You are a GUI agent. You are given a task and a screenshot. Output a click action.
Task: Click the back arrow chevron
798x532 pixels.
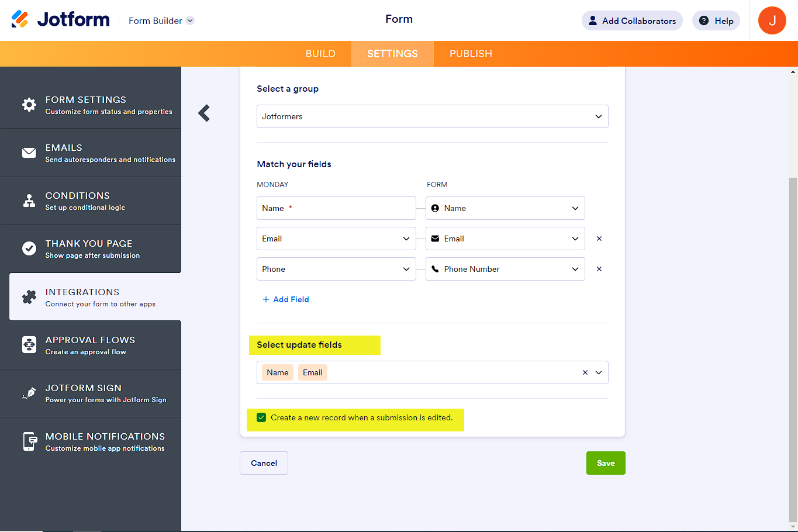(204, 113)
